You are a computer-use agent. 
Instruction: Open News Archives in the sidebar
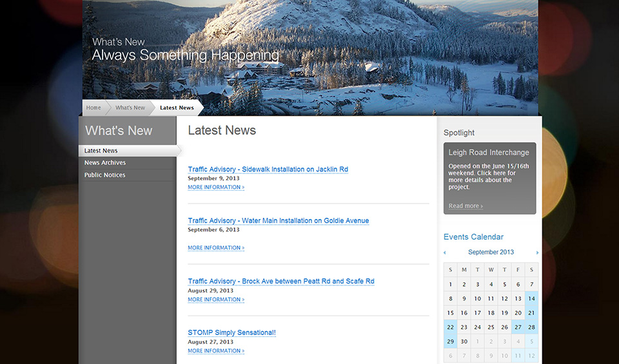pyautogui.click(x=105, y=163)
